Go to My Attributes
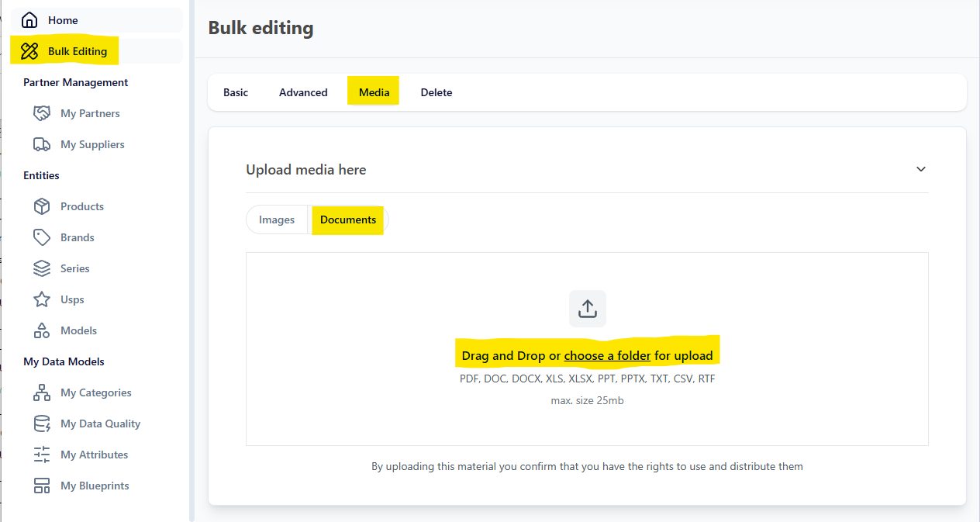 (94, 455)
